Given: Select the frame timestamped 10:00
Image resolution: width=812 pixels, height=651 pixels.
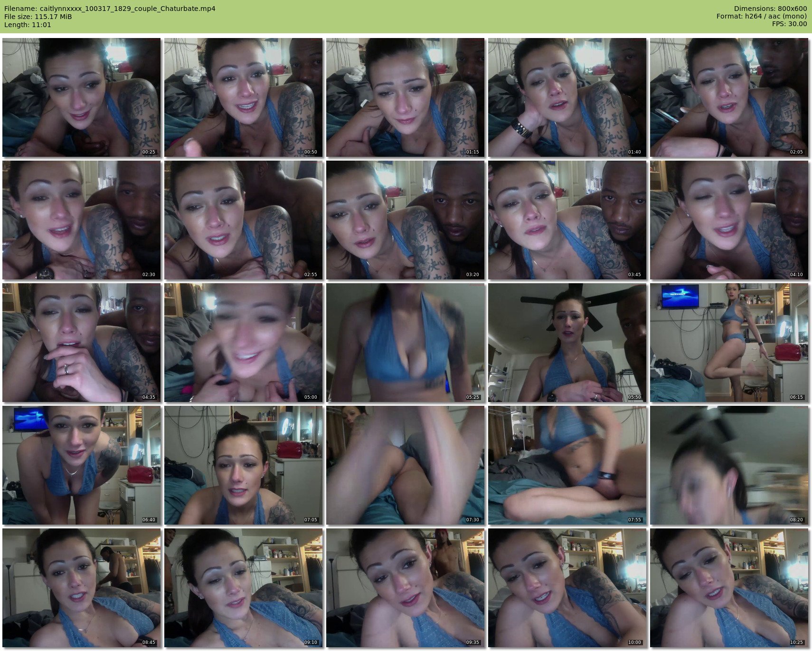Looking at the screenshot, I should click(567, 588).
